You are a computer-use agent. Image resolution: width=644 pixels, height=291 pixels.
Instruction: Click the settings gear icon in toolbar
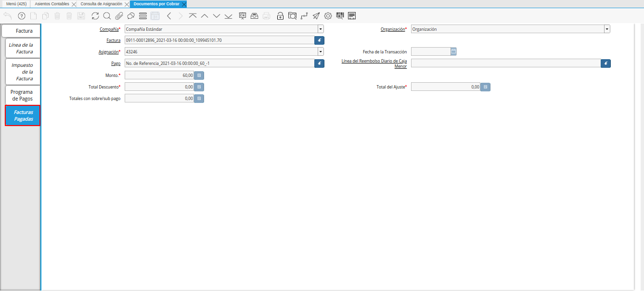point(328,16)
